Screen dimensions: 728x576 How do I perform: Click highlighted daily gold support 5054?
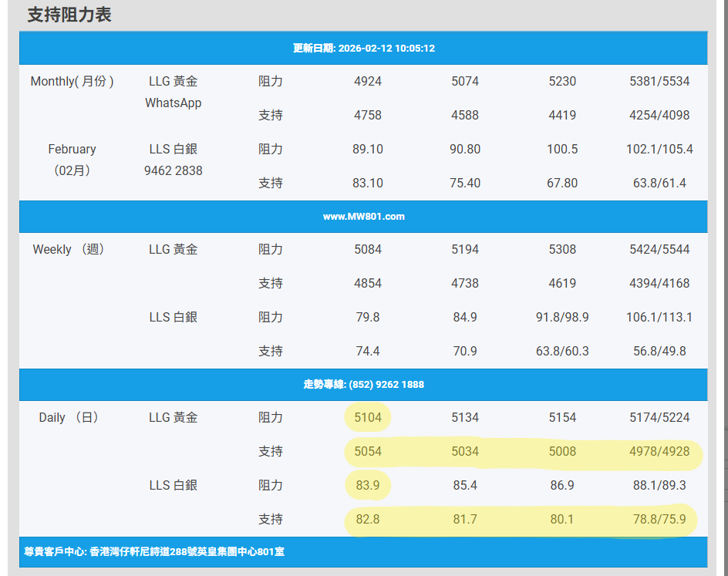(x=368, y=451)
